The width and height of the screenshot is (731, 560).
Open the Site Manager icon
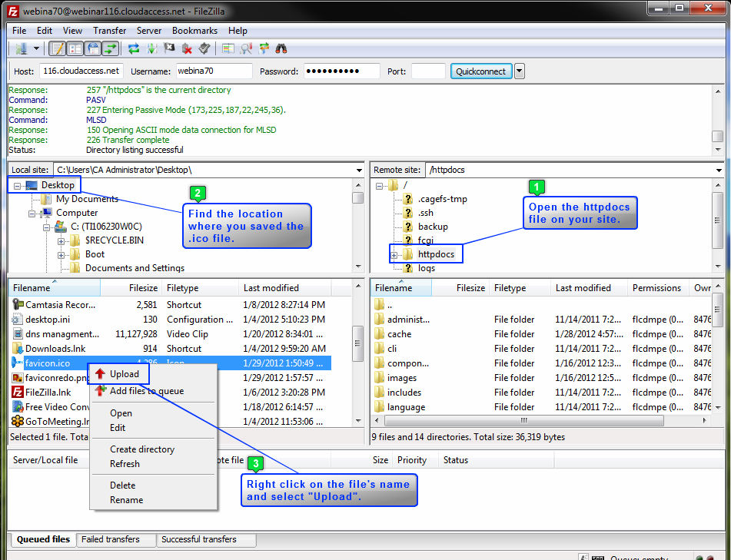point(21,48)
